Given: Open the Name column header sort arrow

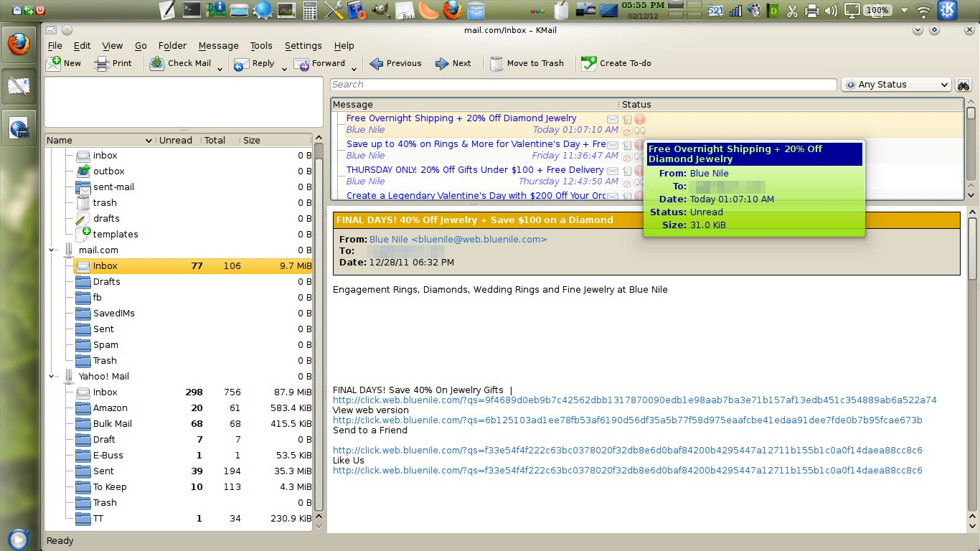Looking at the screenshot, I should pyautogui.click(x=149, y=141).
